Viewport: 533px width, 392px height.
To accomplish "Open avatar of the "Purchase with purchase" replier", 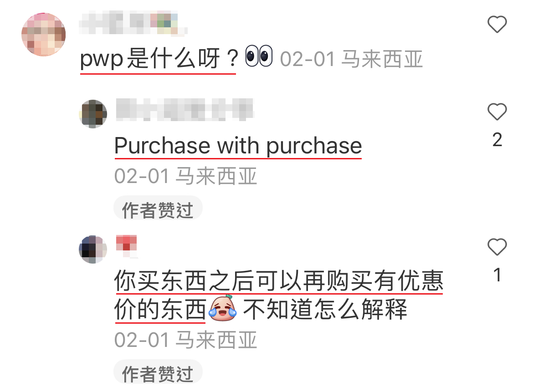I will click(x=93, y=114).
